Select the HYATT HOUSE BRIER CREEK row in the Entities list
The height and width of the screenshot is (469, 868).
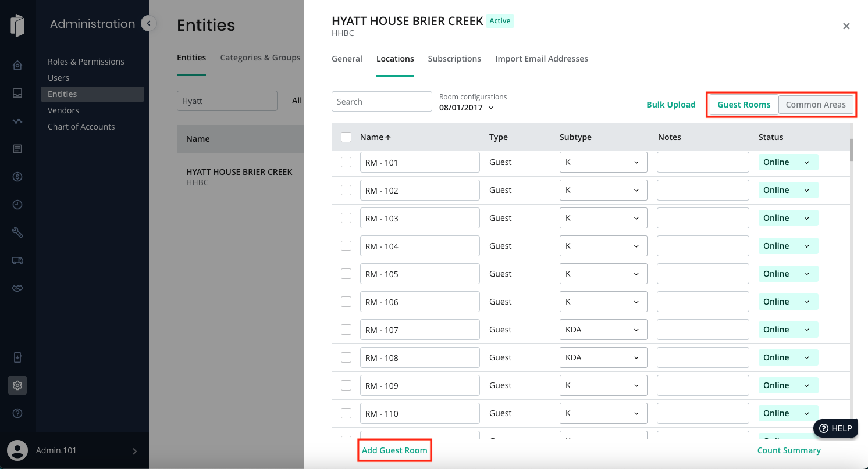pyautogui.click(x=240, y=177)
